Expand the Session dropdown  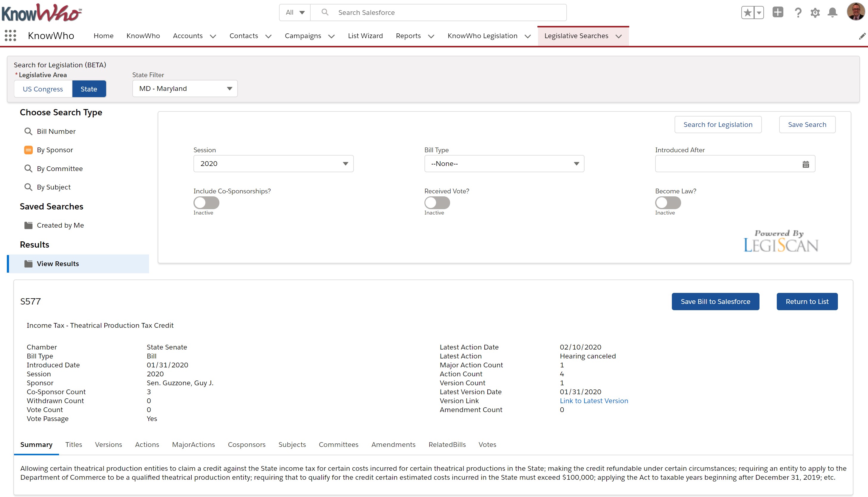pos(273,164)
